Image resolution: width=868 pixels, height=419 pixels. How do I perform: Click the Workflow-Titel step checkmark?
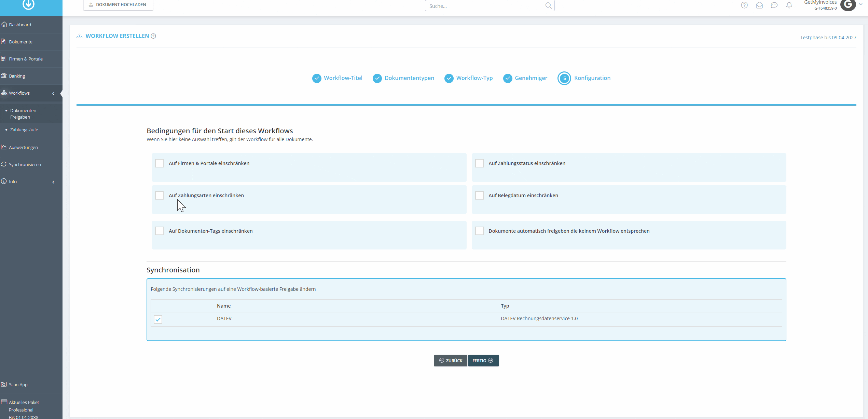(x=317, y=78)
